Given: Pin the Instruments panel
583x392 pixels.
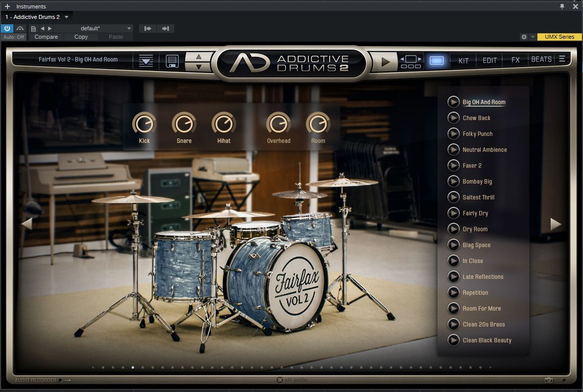Looking at the screenshot, I should (x=562, y=6).
